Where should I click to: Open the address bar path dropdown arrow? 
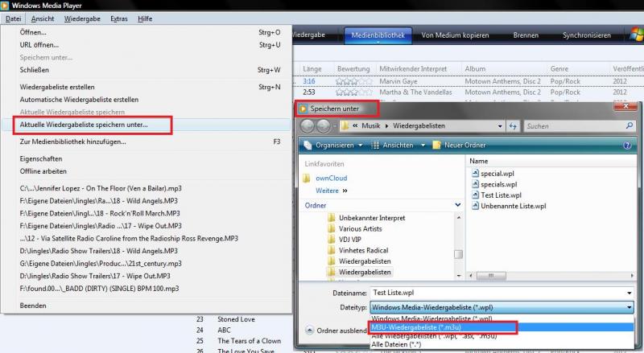tap(499, 126)
